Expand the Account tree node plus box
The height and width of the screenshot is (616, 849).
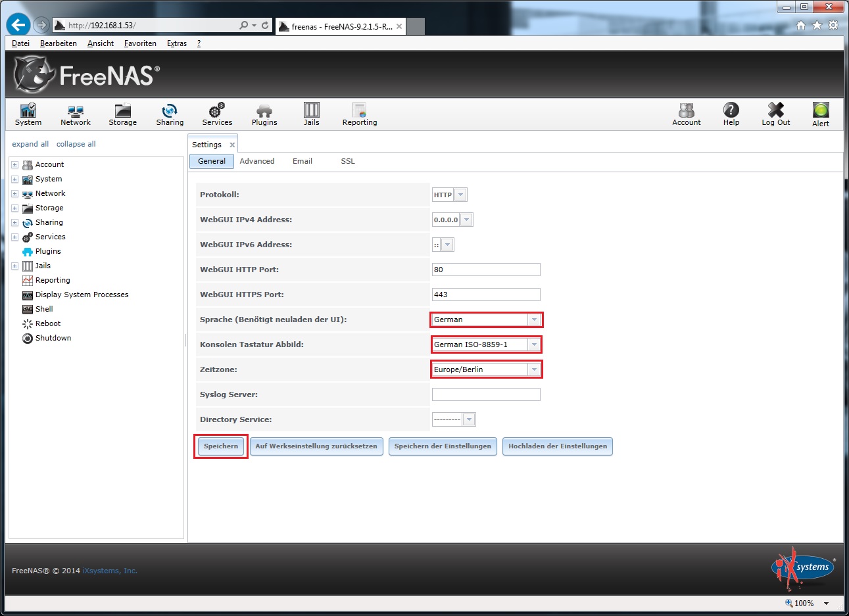[14, 164]
